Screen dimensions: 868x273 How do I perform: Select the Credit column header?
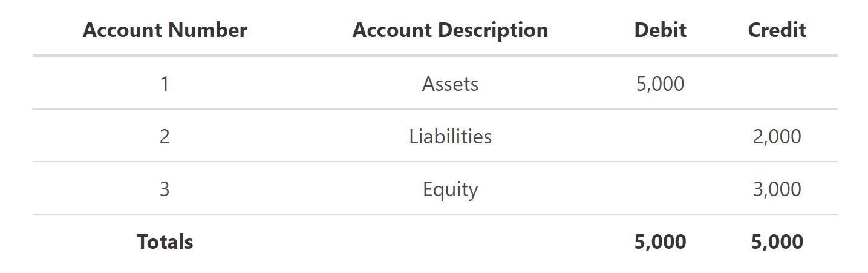777,30
